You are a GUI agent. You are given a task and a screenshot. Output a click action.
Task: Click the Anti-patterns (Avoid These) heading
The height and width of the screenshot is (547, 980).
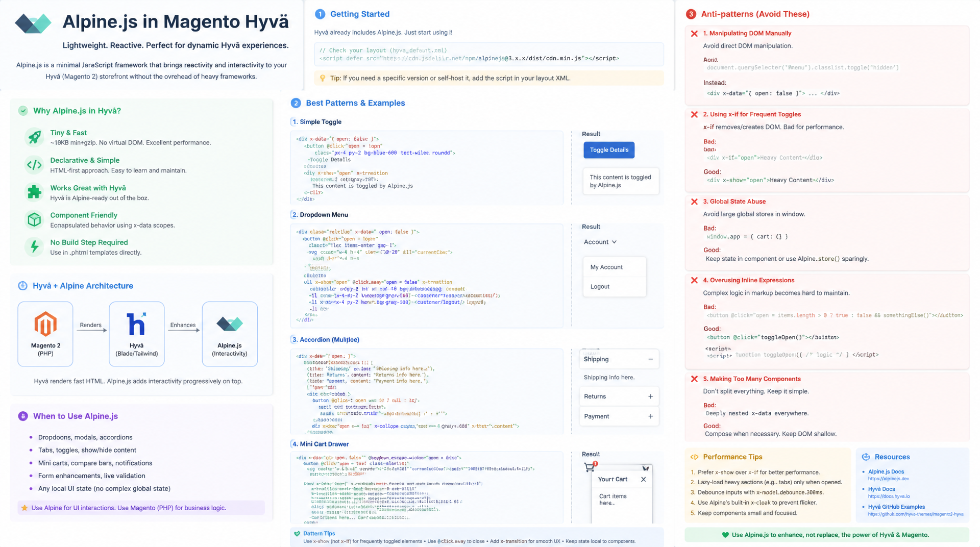click(x=755, y=14)
